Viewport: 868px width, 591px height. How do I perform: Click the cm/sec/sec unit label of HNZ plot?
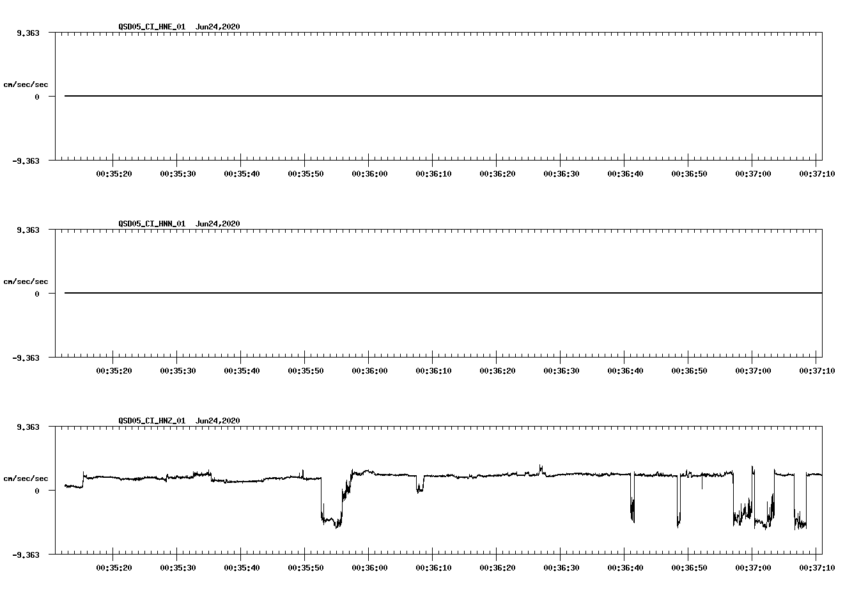click(x=26, y=478)
